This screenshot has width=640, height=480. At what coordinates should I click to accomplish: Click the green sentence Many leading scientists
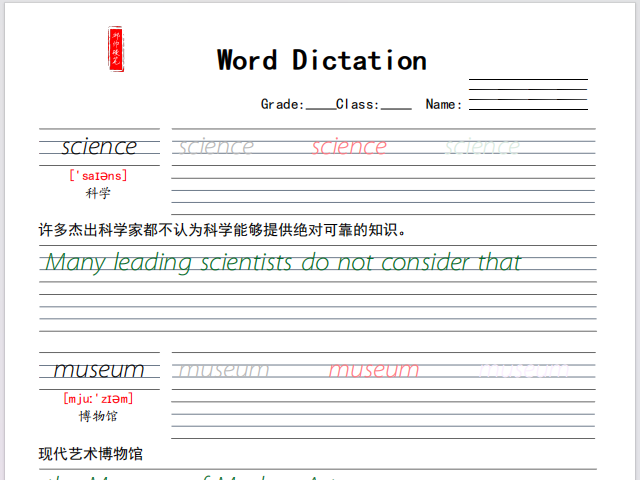282,263
